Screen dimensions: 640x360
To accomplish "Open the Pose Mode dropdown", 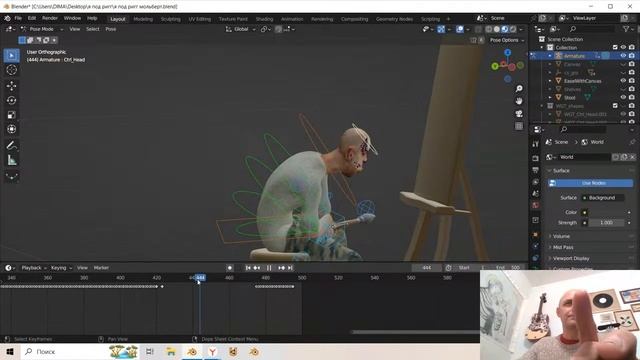I will coord(41,29).
